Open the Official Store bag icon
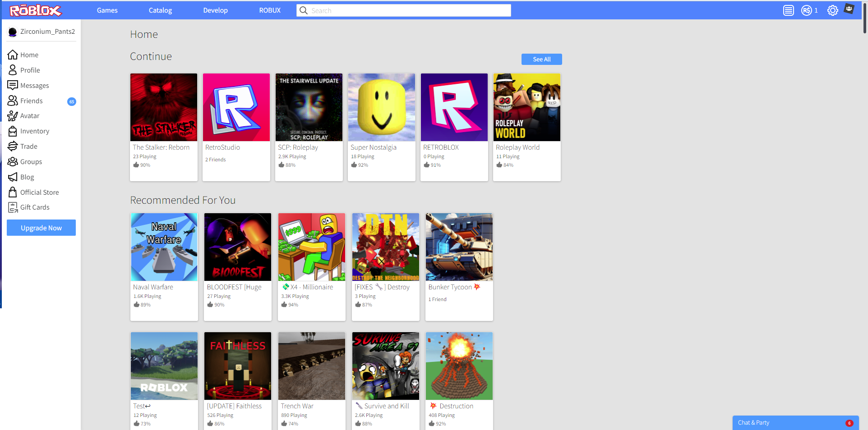 pos(13,192)
